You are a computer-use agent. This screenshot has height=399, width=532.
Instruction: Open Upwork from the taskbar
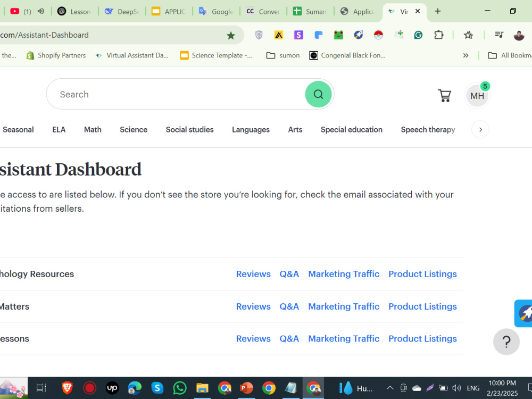(x=112, y=388)
